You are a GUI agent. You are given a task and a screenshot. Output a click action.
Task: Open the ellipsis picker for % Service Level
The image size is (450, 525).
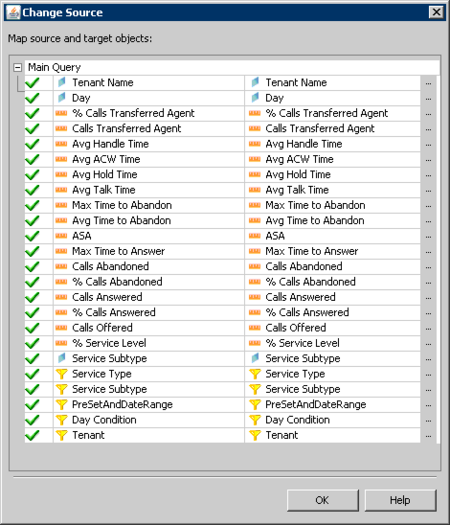[x=428, y=344]
